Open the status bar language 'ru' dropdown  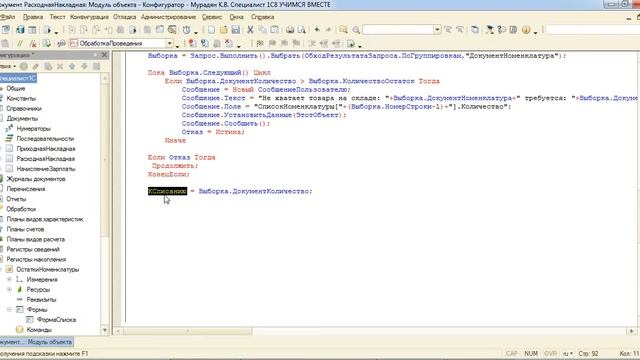coord(568,353)
